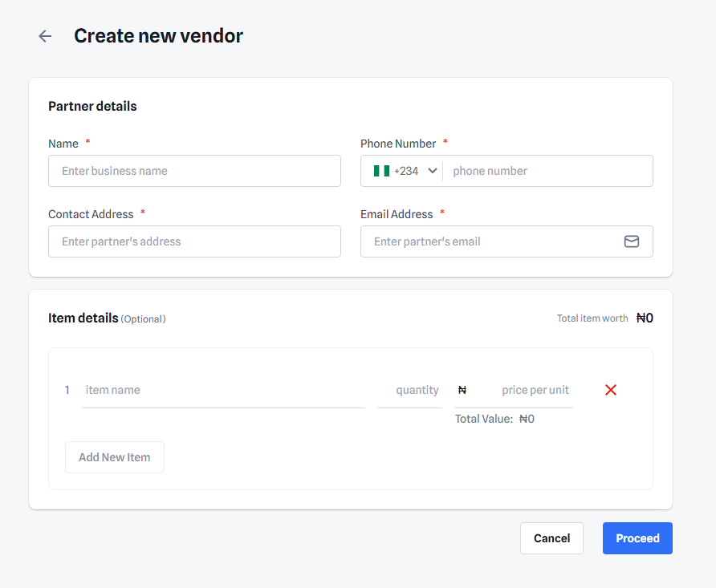Click the item name field in row 1
The image size is (716, 588).
pyautogui.click(x=224, y=391)
